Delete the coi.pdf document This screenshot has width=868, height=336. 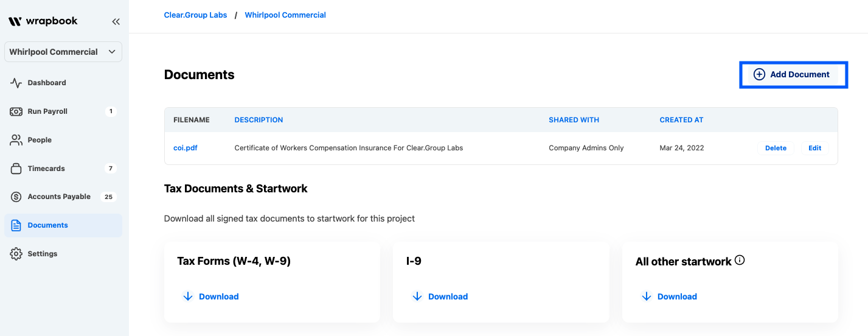pyautogui.click(x=776, y=148)
